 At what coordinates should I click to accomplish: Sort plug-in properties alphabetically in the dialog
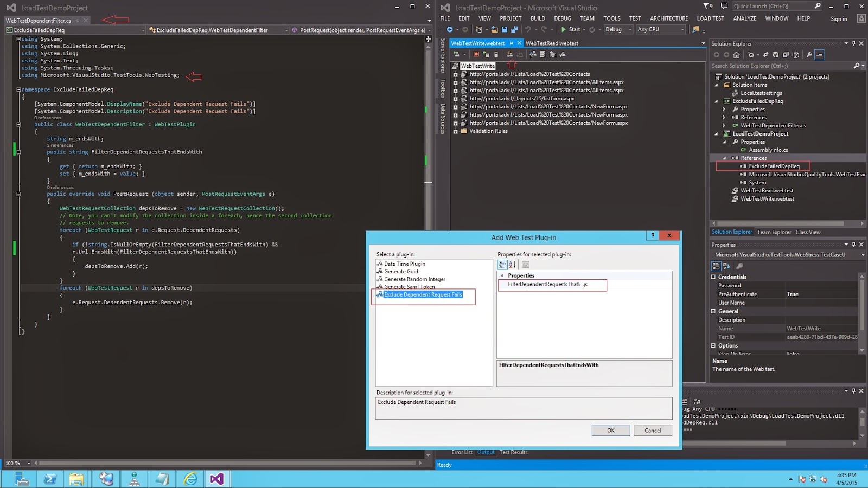coord(513,265)
